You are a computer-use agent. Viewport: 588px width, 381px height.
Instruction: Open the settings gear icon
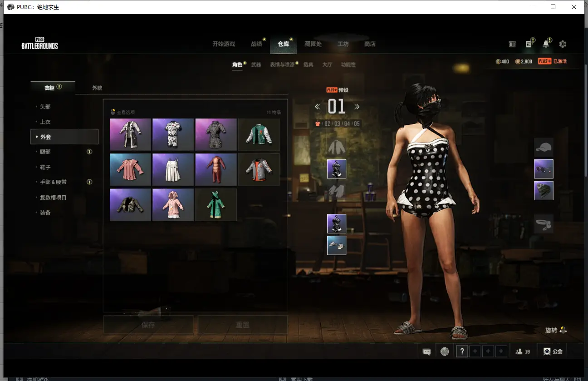(563, 44)
